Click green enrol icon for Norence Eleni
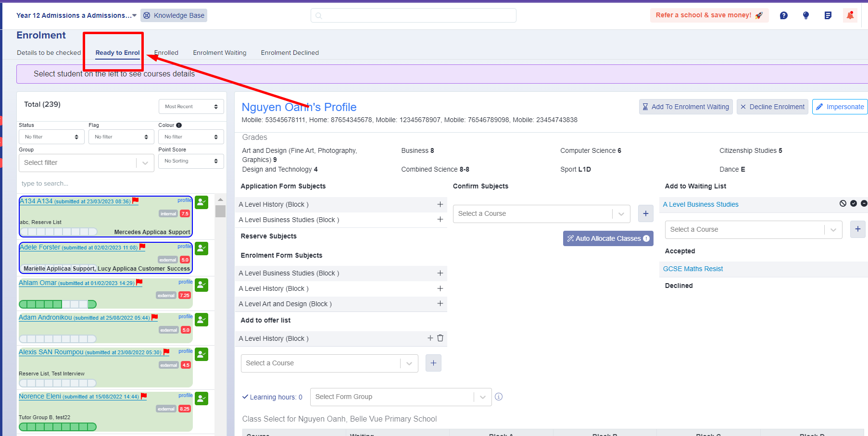Screen dimensions: 868x436 [202, 399]
